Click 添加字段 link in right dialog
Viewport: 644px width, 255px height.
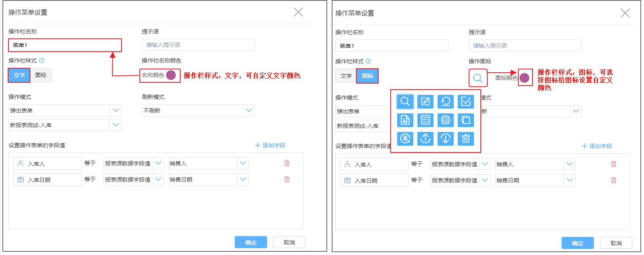pyautogui.click(x=597, y=146)
